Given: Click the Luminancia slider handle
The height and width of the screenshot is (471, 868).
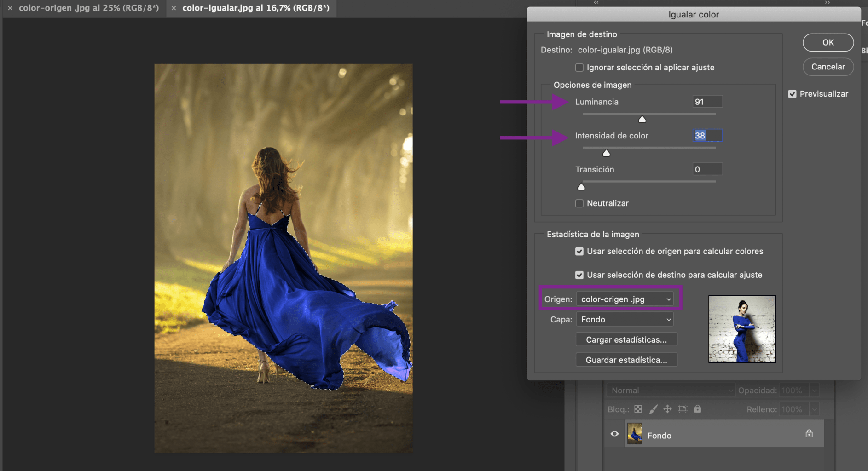Looking at the screenshot, I should pyautogui.click(x=642, y=119).
